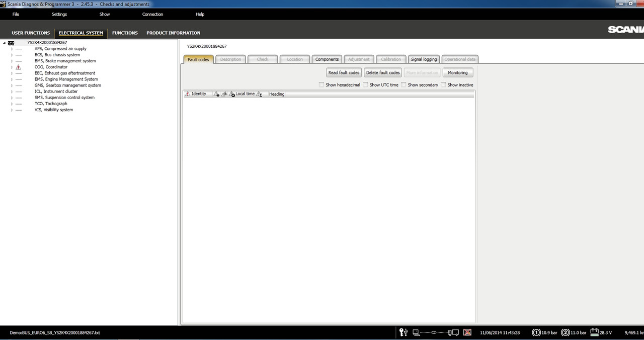Click the battery voltage icon
Image resolution: width=644 pixels, height=340 pixels.
[594, 332]
